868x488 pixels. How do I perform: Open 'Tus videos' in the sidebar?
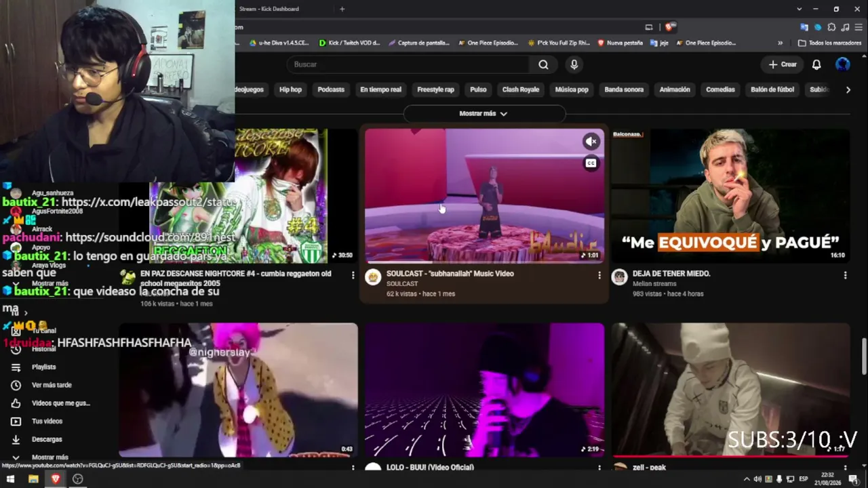click(47, 421)
